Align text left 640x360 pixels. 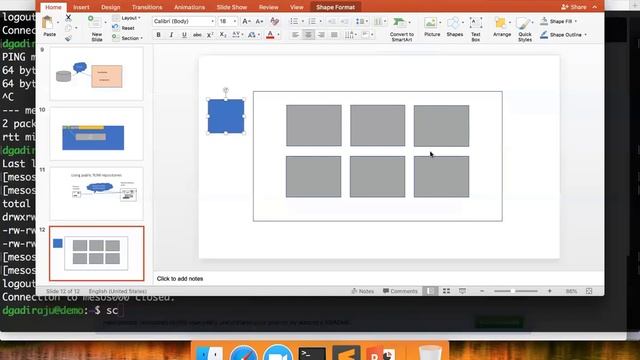295,35
